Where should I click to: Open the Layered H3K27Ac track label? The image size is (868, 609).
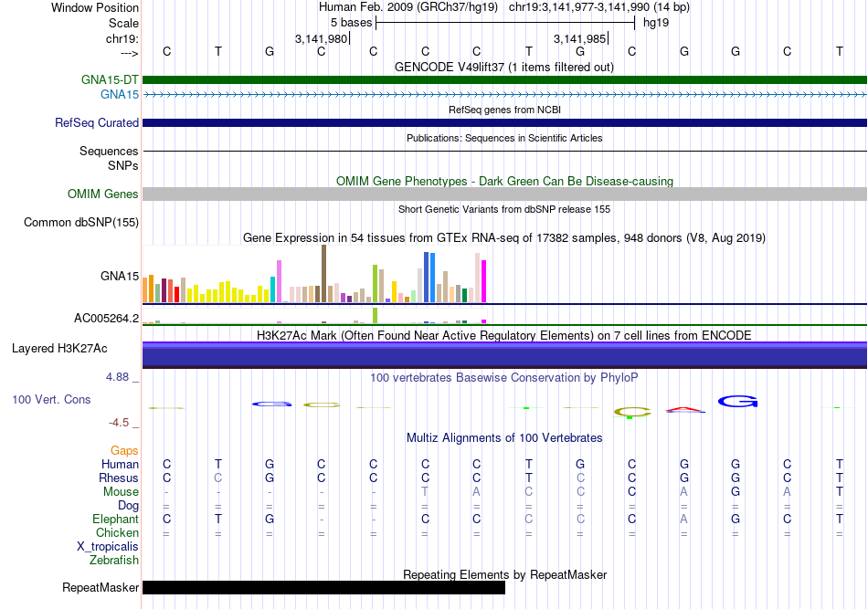[x=59, y=349]
